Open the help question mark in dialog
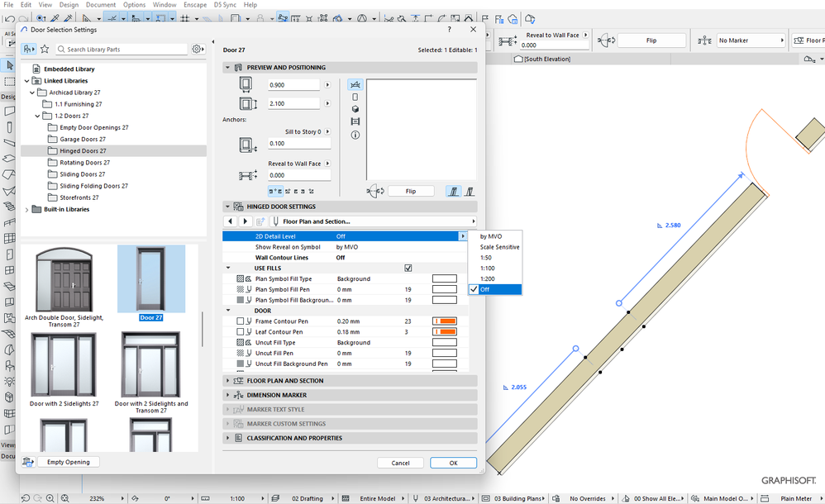The width and height of the screenshot is (825, 504). [x=449, y=30]
